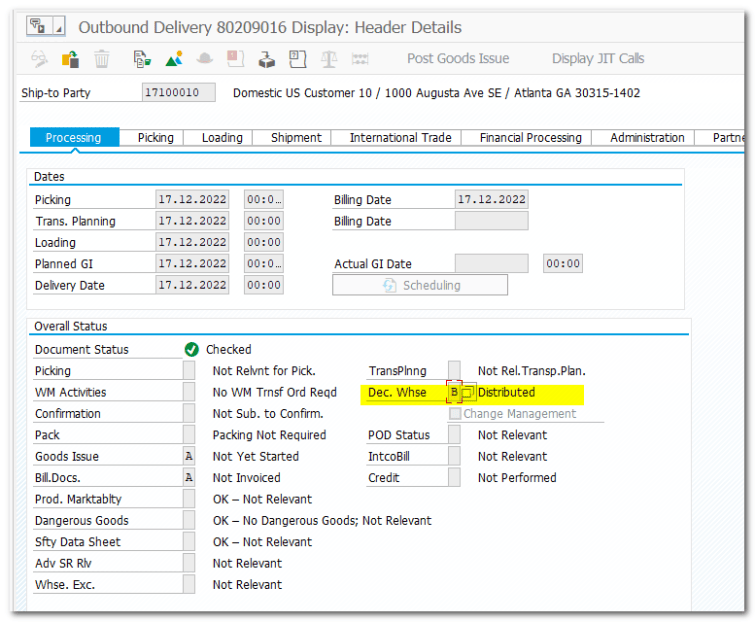Click the pink note document icon
755x622 pixels.
(235, 59)
